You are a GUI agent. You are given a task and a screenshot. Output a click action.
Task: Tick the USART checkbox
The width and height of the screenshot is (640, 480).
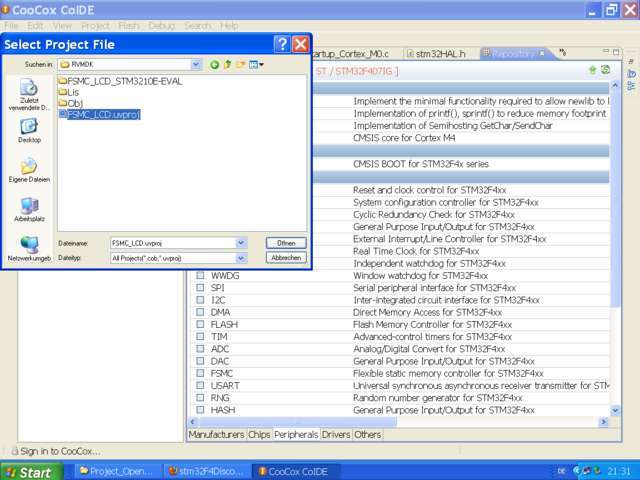(x=200, y=385)
